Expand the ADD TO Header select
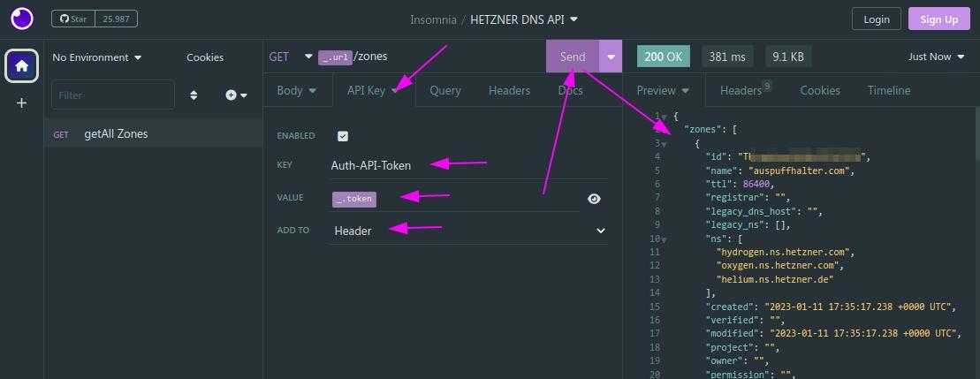Image resolution: width=980 pixels, height=379 pixels. pos(468,231)
